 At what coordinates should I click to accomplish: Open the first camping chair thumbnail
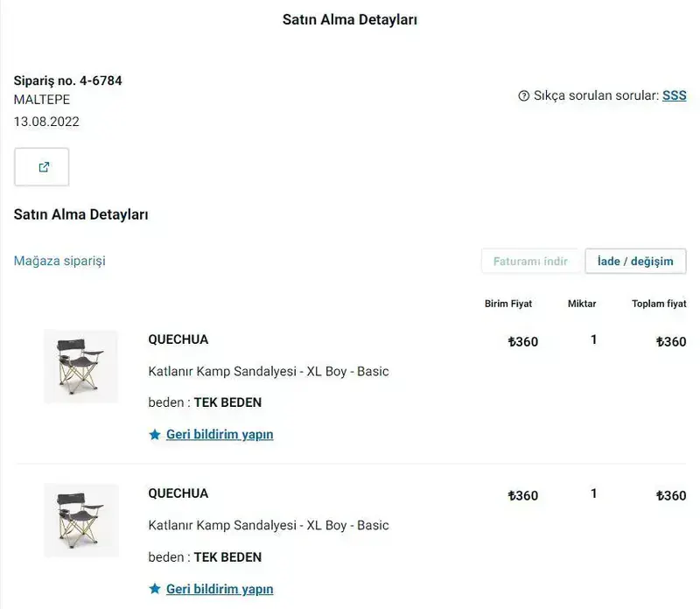point(80,366)
